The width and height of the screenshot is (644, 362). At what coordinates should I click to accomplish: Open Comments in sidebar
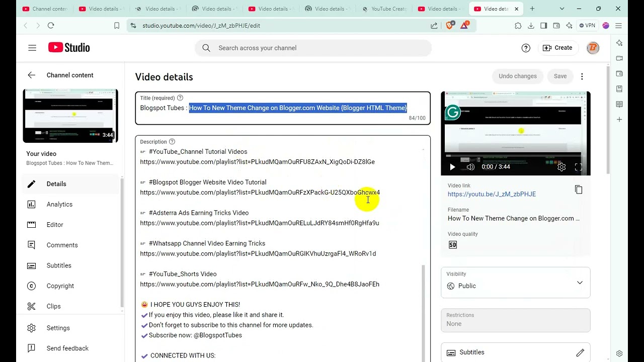70,245
